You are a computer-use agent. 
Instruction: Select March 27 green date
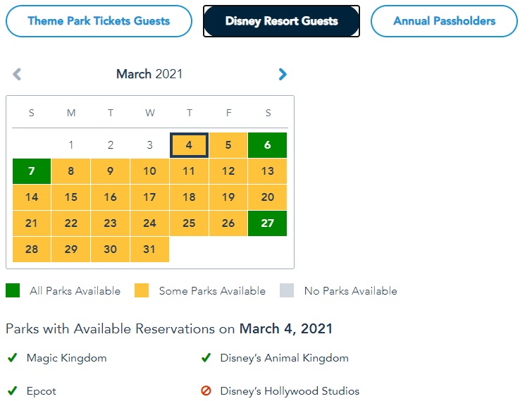267,223
